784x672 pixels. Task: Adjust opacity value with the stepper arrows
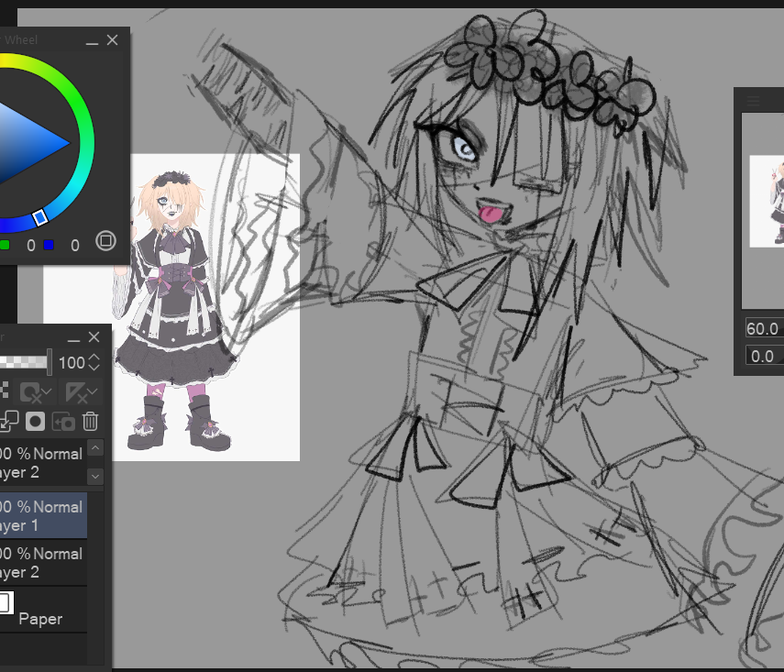pos(94,363)
